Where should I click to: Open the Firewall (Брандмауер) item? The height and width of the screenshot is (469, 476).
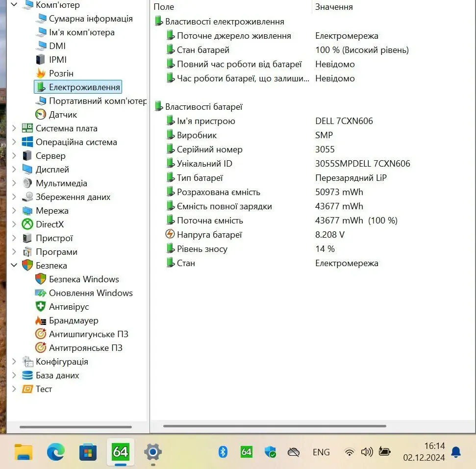pyautogui.click(x=74, y=321)
